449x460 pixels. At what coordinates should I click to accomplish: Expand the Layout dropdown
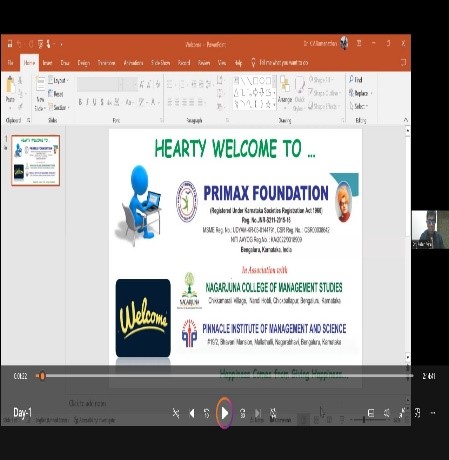(x=58, y=80)
